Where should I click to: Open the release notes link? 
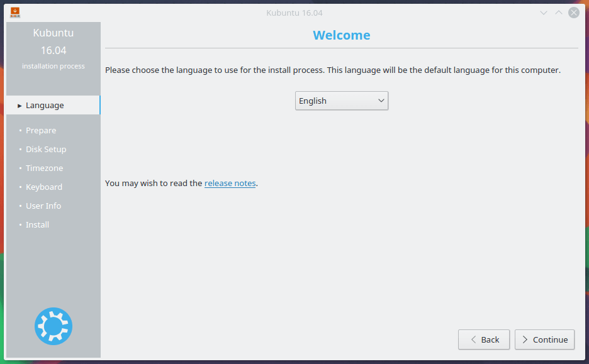pos(230,183)
